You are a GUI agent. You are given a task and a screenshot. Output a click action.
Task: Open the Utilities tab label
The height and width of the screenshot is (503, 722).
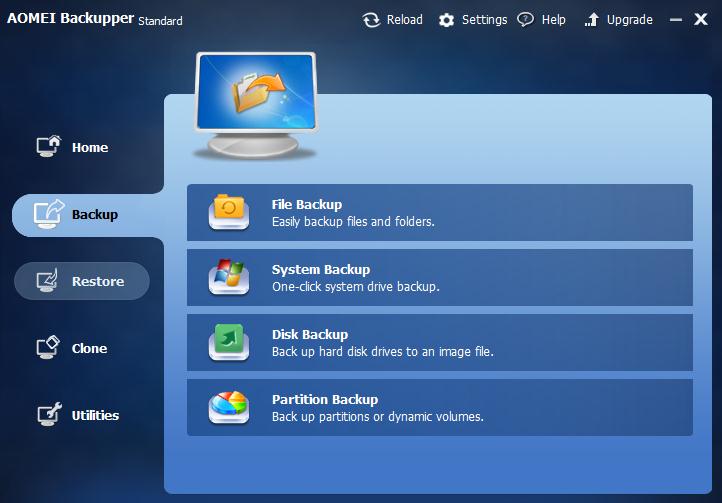pos(95,415)
